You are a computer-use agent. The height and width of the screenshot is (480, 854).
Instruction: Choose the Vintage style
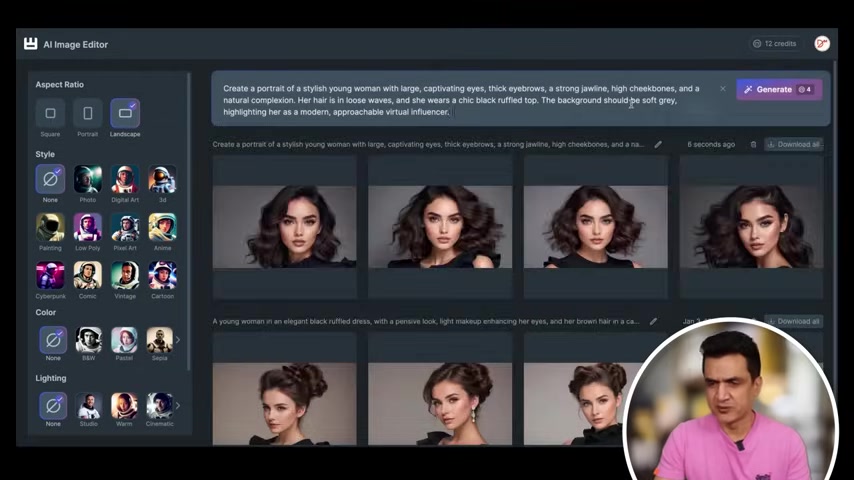[x=125, y=275]
